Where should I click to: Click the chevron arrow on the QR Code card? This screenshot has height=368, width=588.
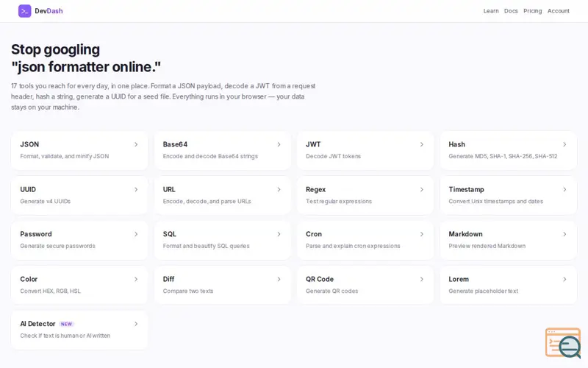point(422,280)
